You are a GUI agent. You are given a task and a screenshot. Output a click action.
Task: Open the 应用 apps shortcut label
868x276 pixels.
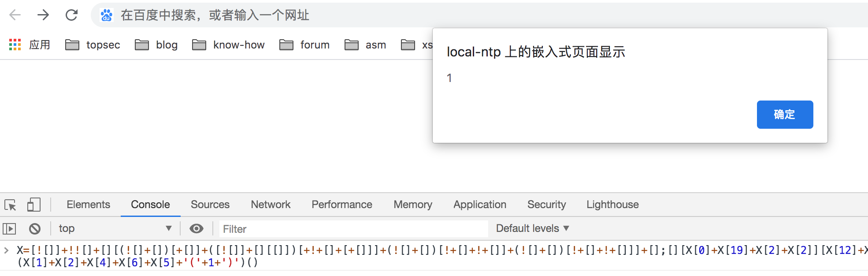click(40, 45)
